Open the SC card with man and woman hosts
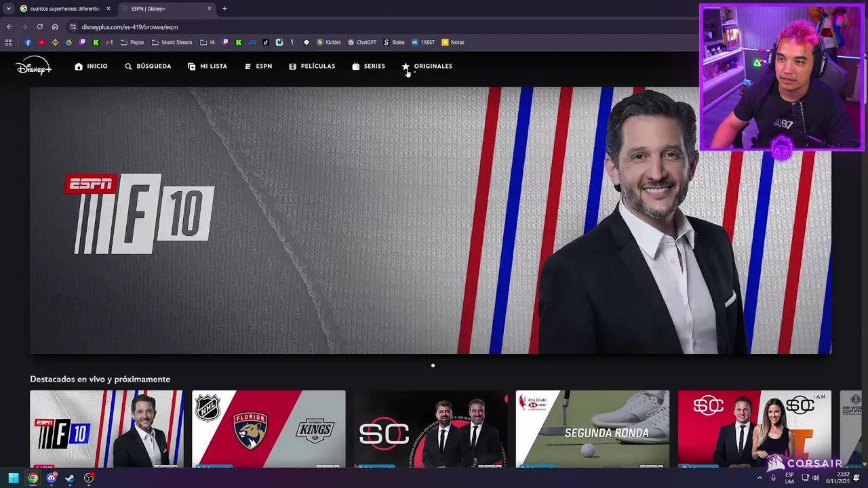 tap(755, 428)
